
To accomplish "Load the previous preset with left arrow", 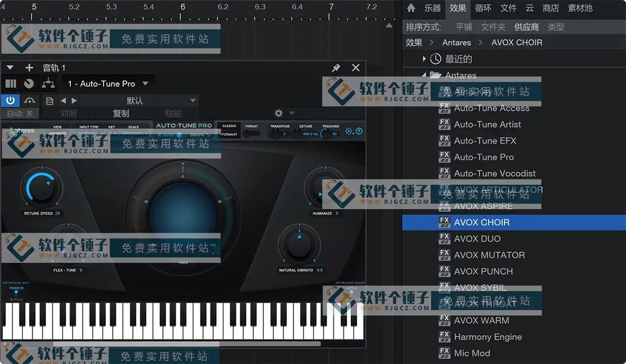I will 64,101.
